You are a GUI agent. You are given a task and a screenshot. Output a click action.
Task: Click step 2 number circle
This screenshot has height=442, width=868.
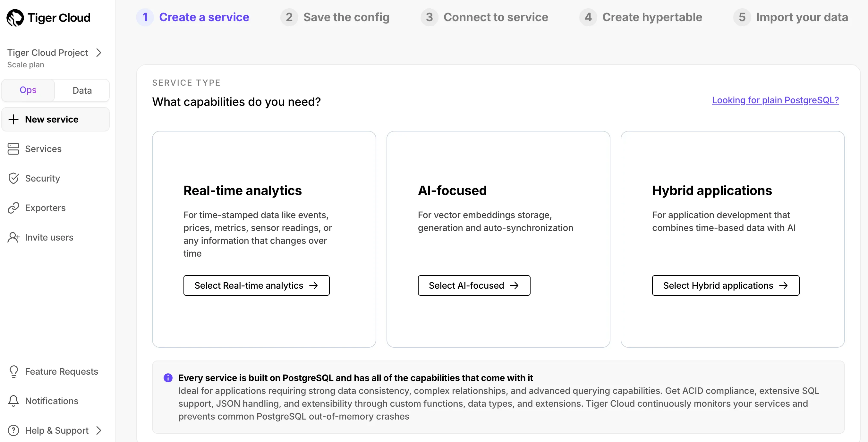(289, 17)
